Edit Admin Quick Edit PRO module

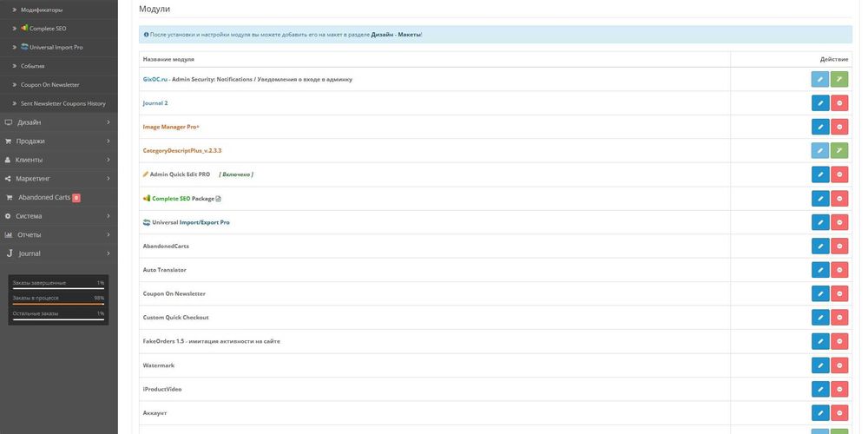[x=820, y=174]
